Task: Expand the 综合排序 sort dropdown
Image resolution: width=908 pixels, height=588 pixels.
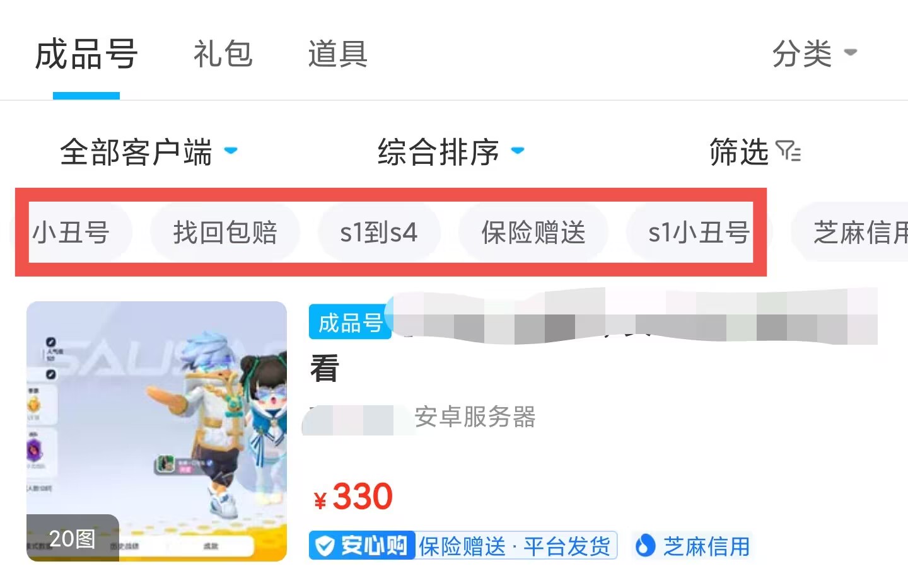Action: click(451, 152)
